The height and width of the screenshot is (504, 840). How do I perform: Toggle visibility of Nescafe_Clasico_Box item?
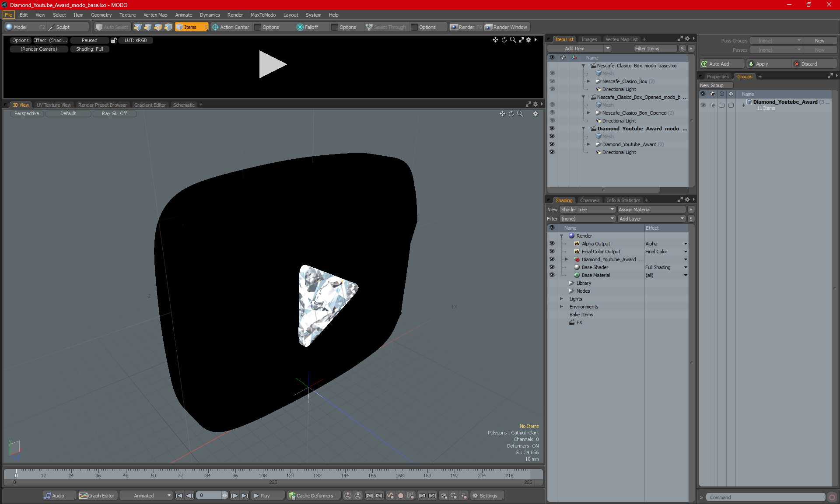552,81
